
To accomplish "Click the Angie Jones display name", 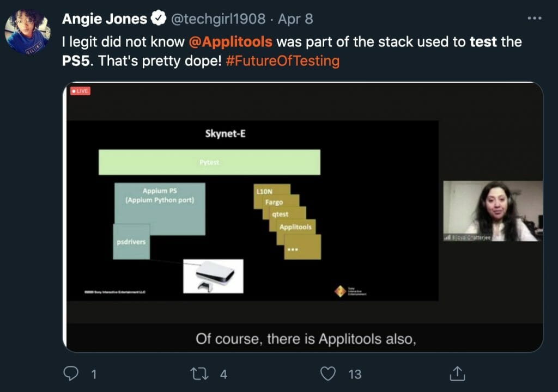I will pos(105,19).
